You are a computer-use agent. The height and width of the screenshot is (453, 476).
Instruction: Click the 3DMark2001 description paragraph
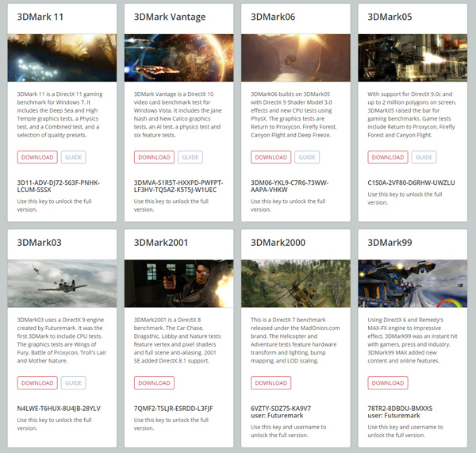coord(177,340)
